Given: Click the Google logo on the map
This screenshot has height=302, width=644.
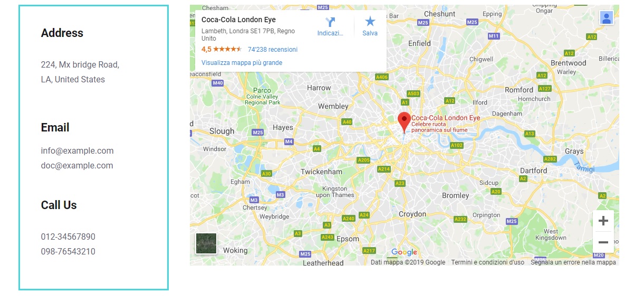Looking at the screenshot, I should click(404, 252).
